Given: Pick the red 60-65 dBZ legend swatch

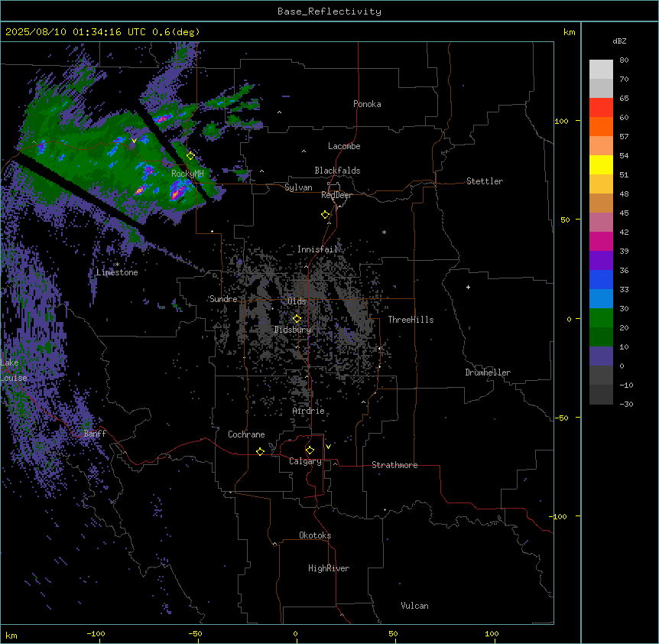Looking at the screenshot, I should click(601, 107).
